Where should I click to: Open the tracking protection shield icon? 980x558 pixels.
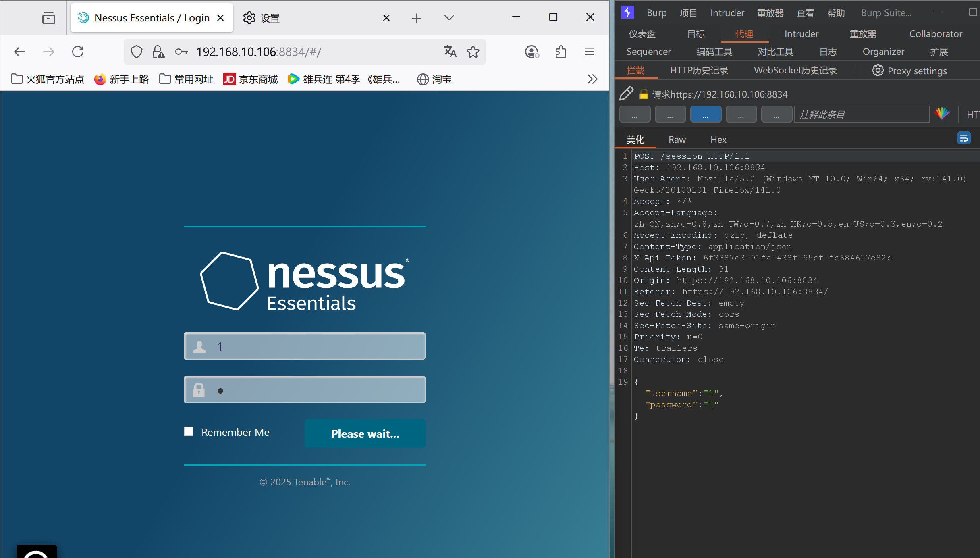pos(137,52)
